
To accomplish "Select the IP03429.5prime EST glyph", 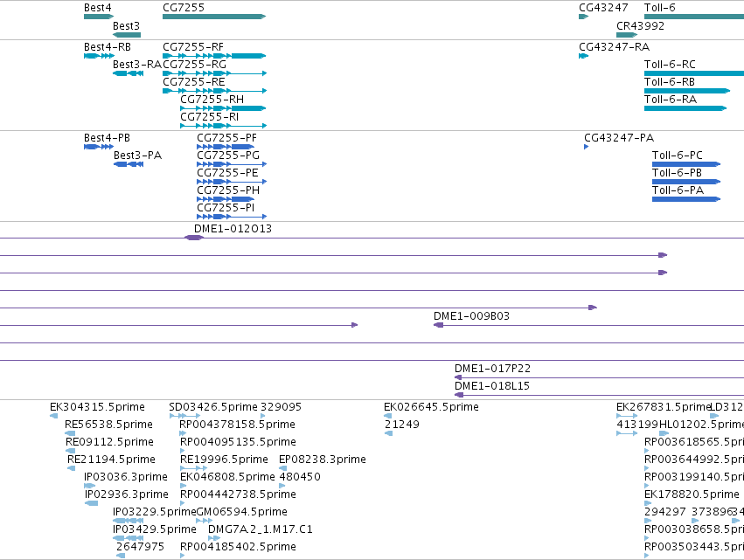I will point(129,539).
